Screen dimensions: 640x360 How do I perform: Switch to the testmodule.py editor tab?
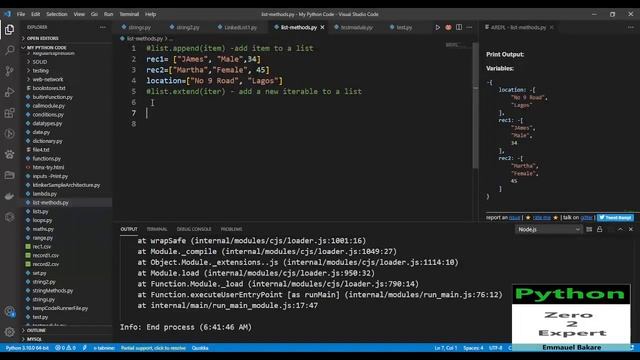coord(356,27)
